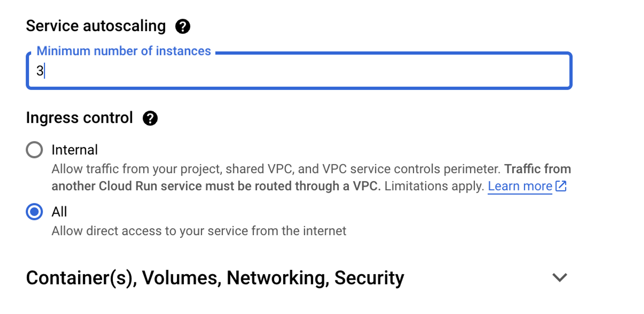Click the Internal option label

coord(74,150)
